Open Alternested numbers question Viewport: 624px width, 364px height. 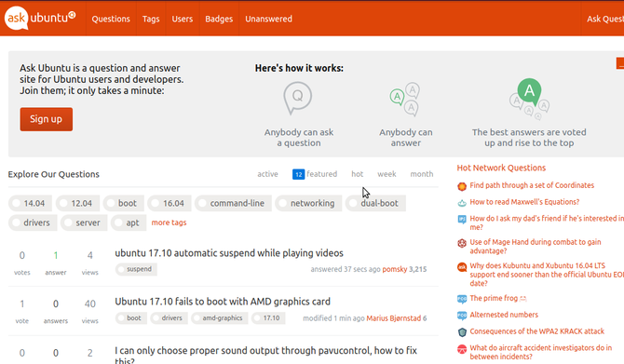504,315
